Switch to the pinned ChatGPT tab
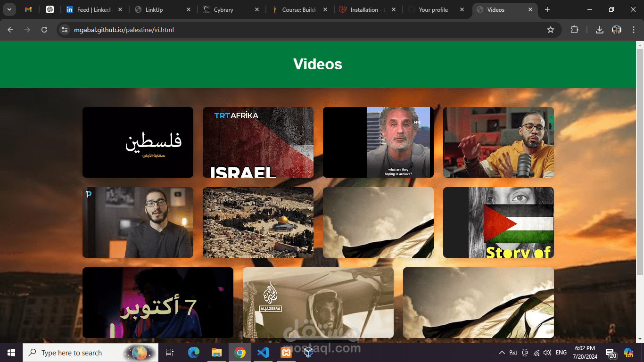This screenshot has width=644, height=362. pos(50,9)
